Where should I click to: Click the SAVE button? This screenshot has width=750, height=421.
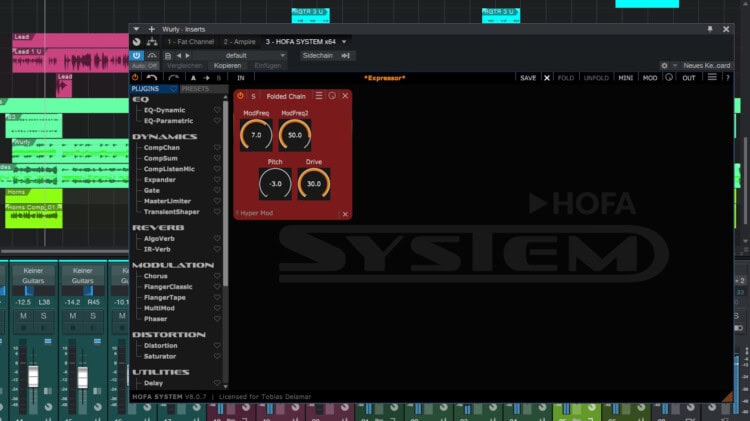tap(528, 78)
